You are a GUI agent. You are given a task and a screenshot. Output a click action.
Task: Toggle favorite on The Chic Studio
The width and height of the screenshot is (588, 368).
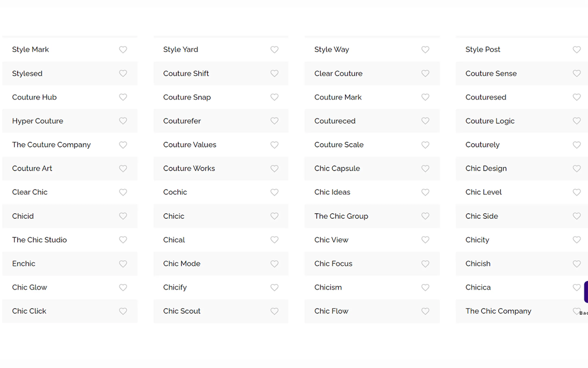tap(123, 240)
